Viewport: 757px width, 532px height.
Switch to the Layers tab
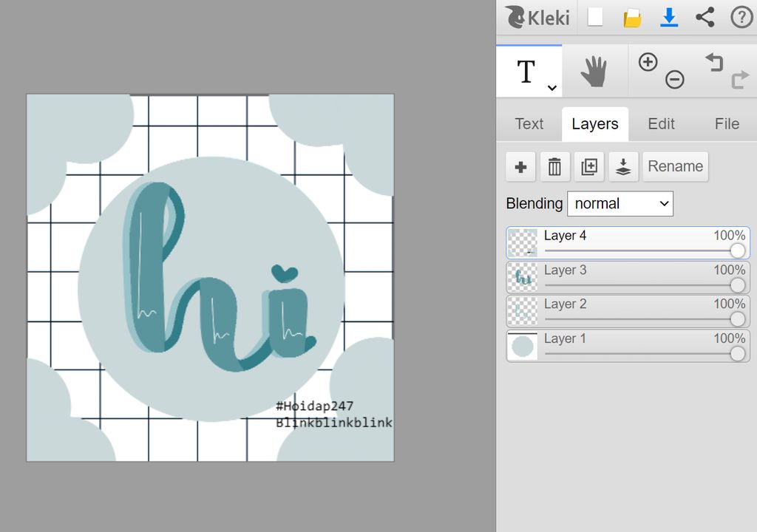(x=595, y=124)
